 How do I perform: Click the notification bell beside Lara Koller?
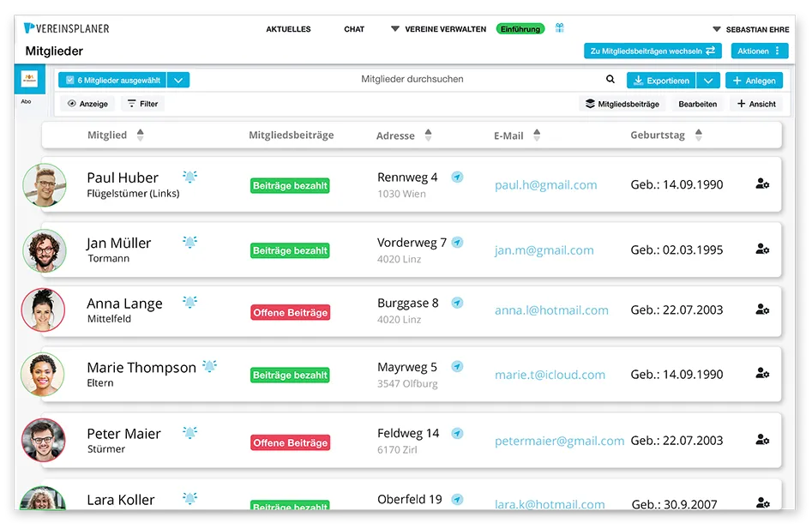click(190, 498)
